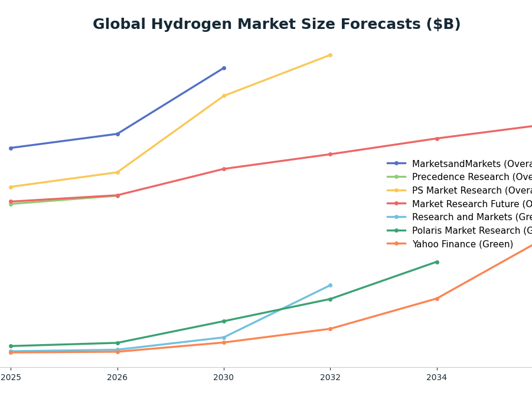Viewport: 532px width, 399px height.
Task: Click the light green Precedence Research legend marker
Action: pyautogui.click(x=396, y=176)
